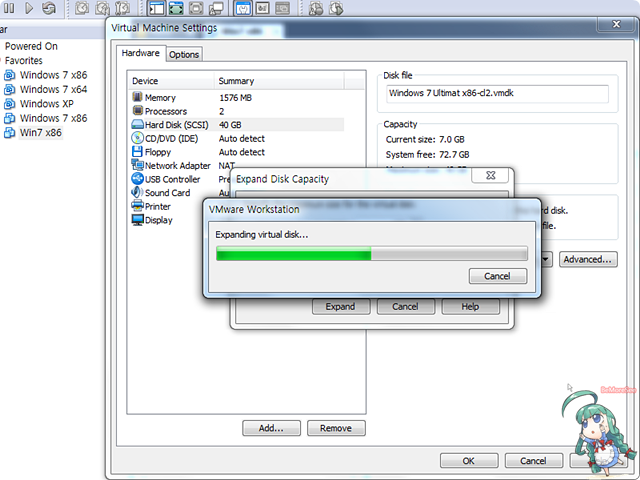Click the expanding disk progress bar
Viewport: 640px width, 480px height.
(372, 253)
